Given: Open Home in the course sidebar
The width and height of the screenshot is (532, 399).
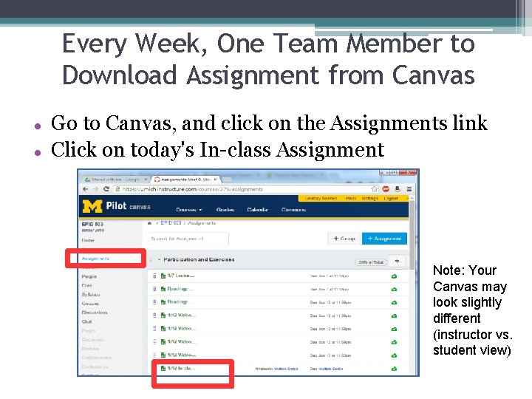Looking at the screenshot, I should [88, 240].
